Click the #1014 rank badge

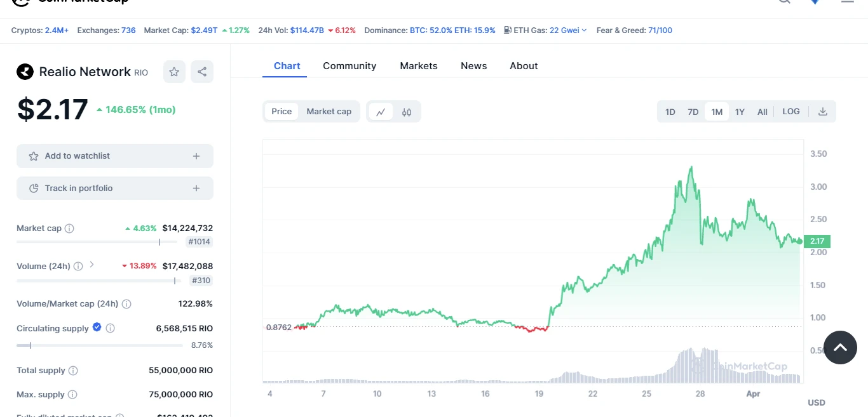pos(200,242)
